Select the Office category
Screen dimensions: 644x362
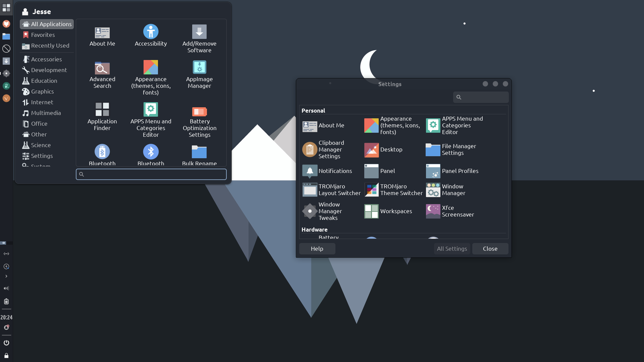point(47,124)
